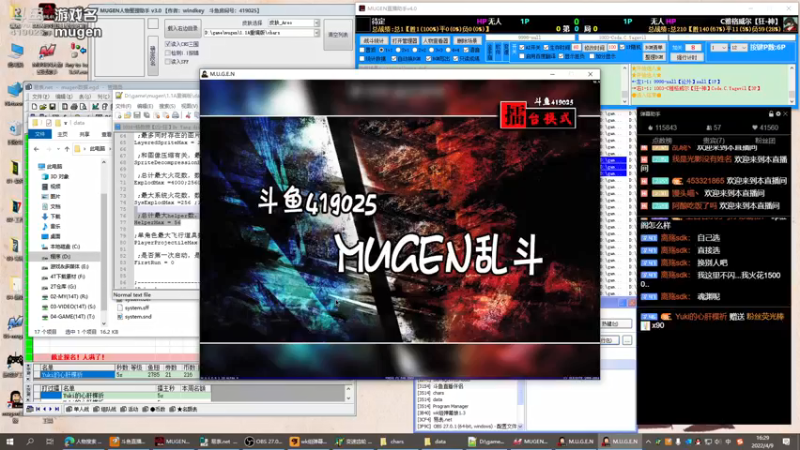This screenshot has width=800, height=450.
Task: Open the first numeric dropdown beside 按键P数
Action: pyautogui.click(x=719, y=47)
